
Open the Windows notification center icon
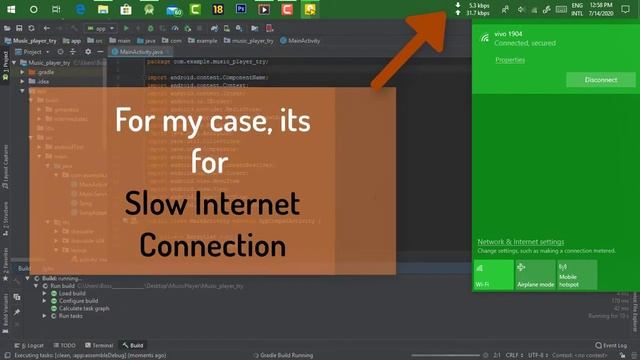(625, 9)
